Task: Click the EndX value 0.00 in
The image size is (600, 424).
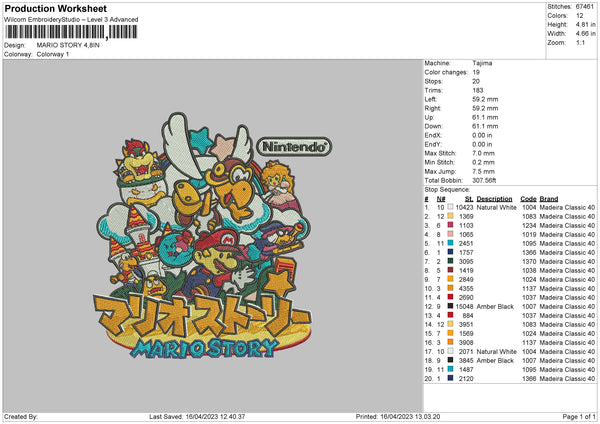Action: (x=482, y=135)
